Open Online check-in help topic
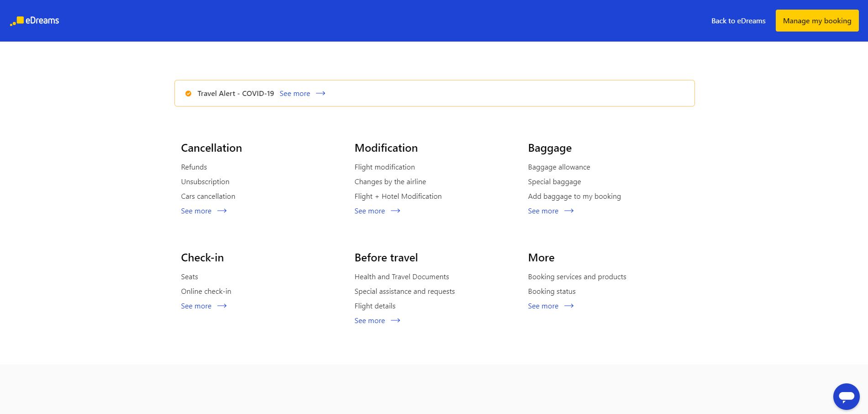 click(x=206, y=292)
